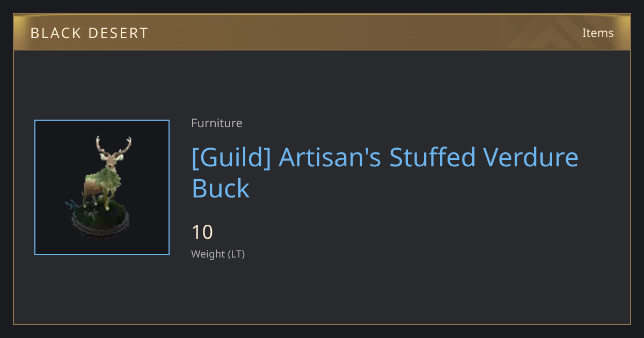Click the Weight (LT) label
The height and width of the screenshot is (338, 644).
click(218, 254)
